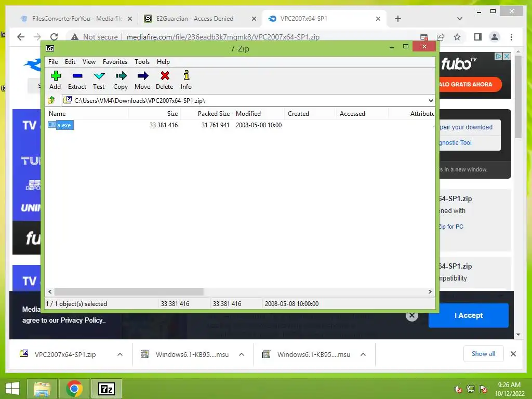Go up one folder level icon
This screenshot has height=399, width=532.
click(51, 100)
